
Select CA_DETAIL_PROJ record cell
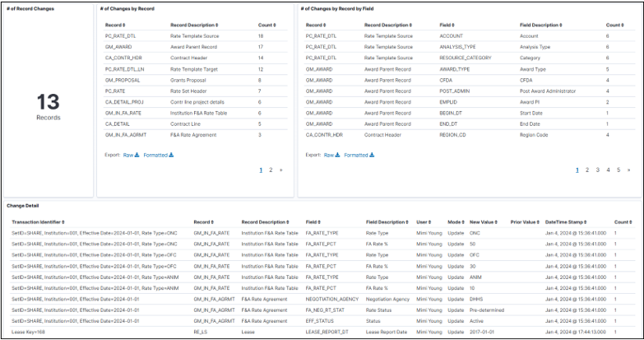[x=124, y=102]
